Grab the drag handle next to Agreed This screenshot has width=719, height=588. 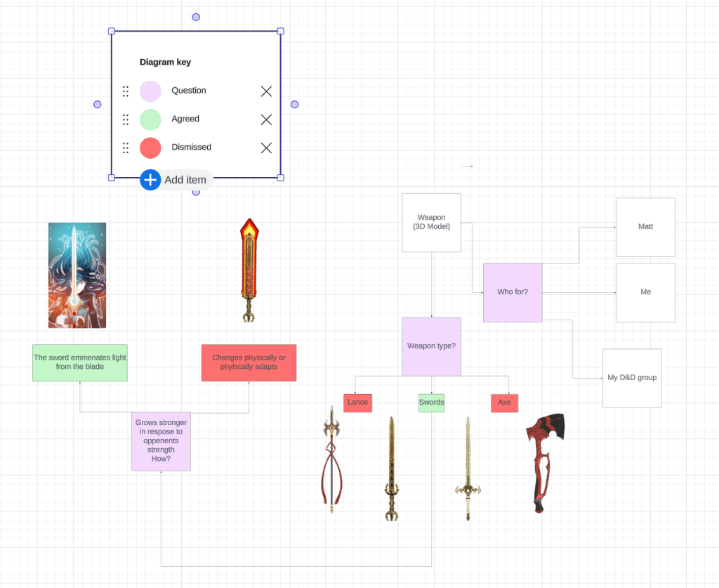[x=125, y=119]
